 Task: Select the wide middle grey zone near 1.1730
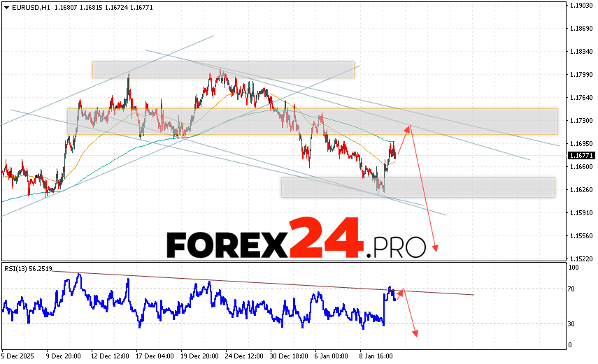click(312, 121)
